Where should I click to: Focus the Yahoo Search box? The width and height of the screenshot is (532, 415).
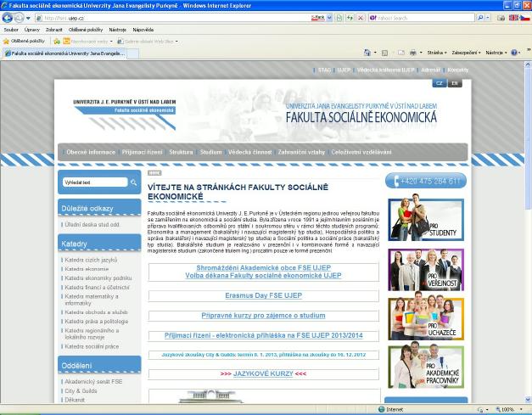(422, 18)
